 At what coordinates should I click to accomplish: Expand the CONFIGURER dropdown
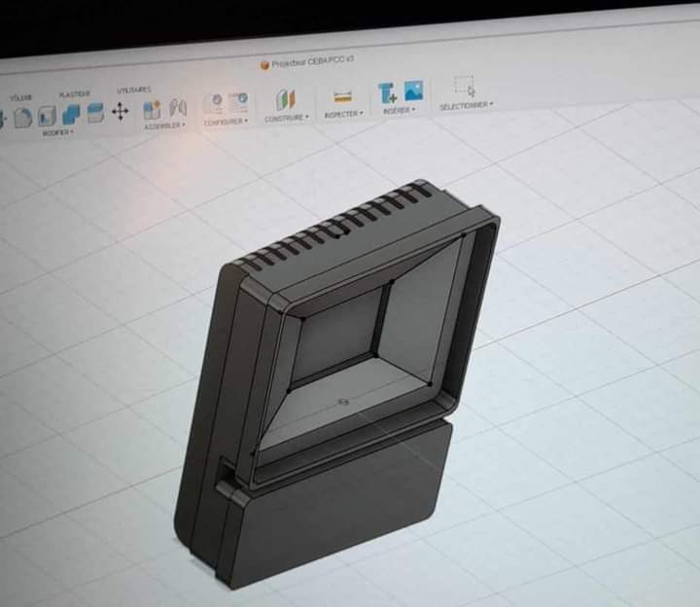point(226,122)
